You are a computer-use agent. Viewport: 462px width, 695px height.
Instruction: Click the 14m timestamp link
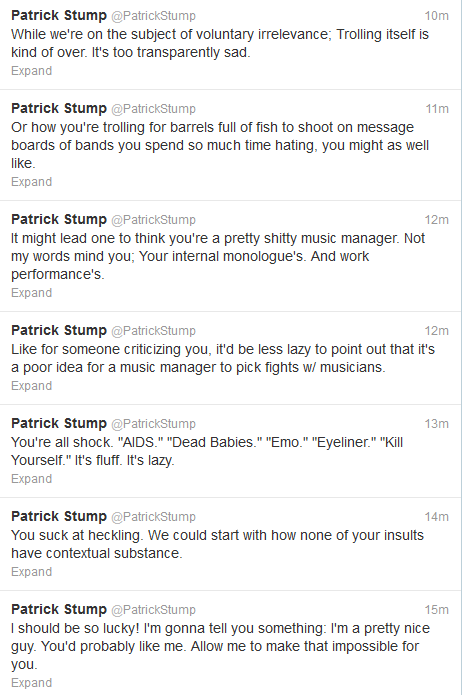tap(437, 517)
